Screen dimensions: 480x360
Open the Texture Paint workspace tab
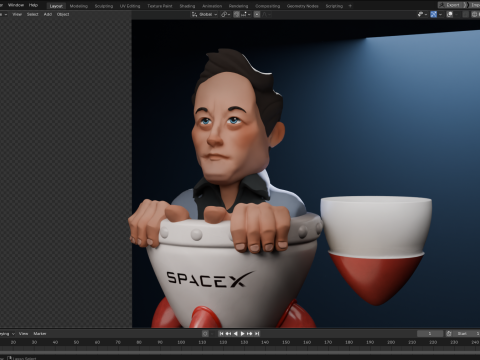[x=160, y=6]
